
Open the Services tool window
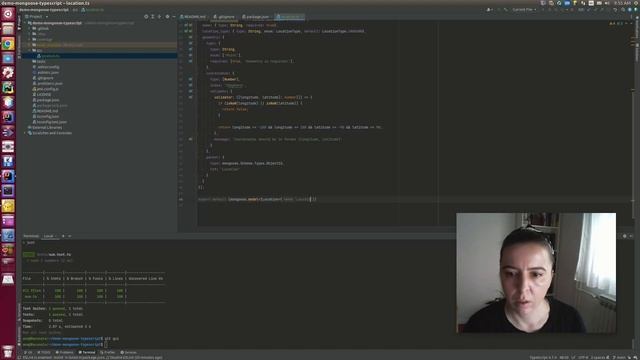[129, 352]
